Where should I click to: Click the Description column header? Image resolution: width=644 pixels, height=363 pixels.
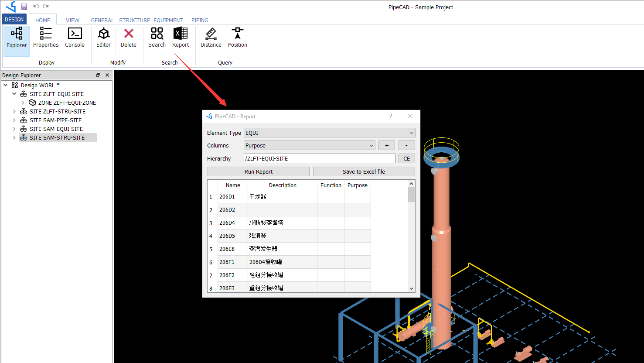tap(283, 185)
